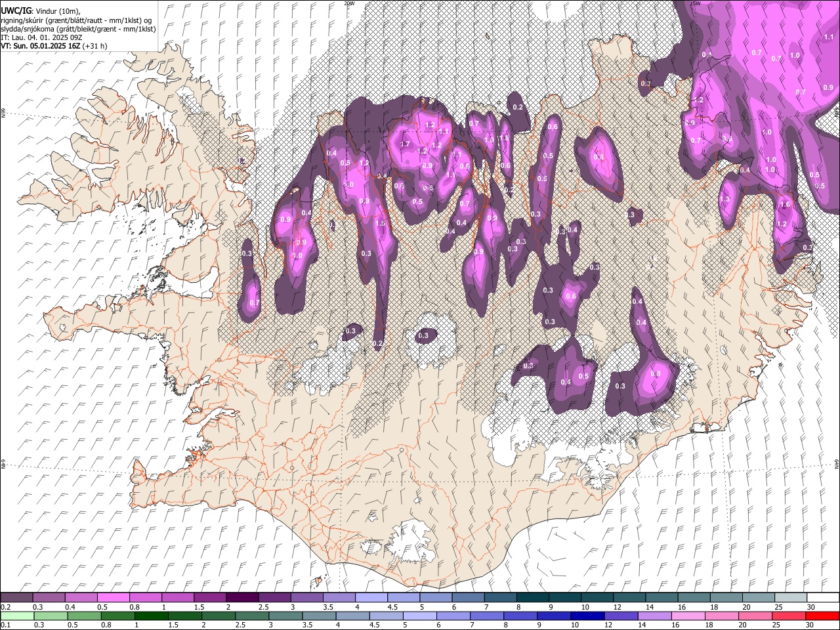Click the lavender 4–4.5 upper legend swatch

(x=371, y=598)
